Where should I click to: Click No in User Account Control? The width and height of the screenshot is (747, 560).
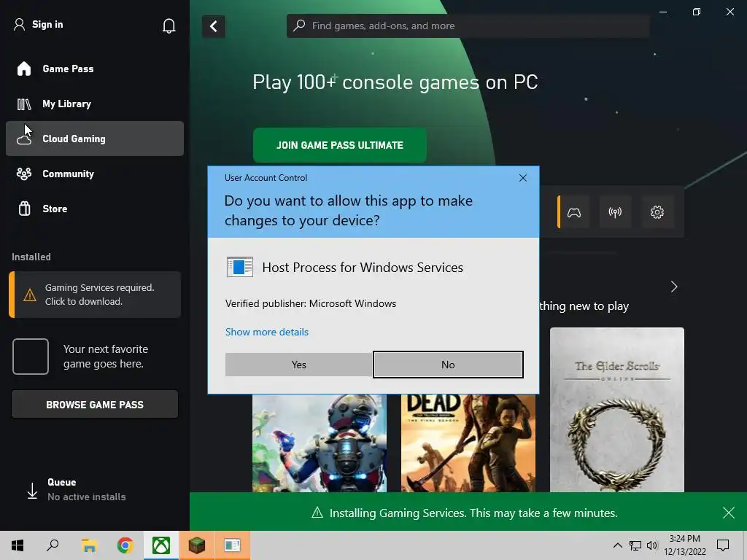448,365
